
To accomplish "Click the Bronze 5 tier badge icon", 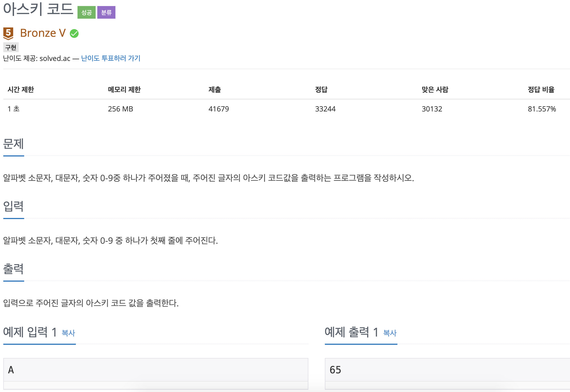I will 8,33.
